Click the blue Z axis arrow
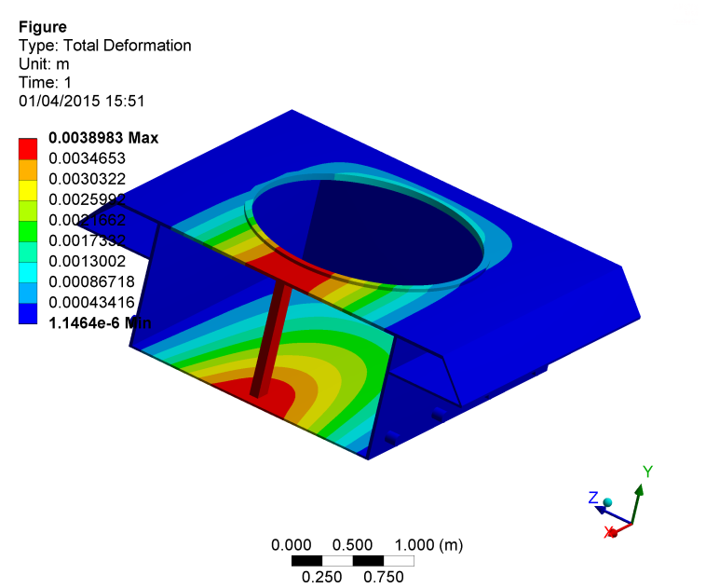 [613, 515]
